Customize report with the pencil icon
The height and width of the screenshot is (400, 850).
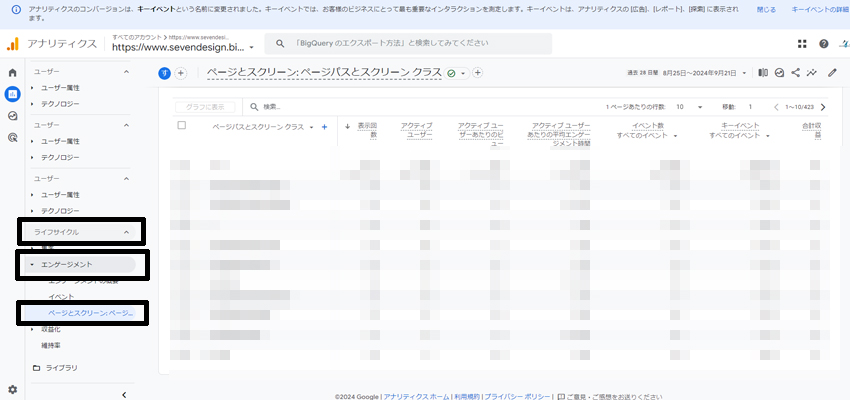(832, 73)
